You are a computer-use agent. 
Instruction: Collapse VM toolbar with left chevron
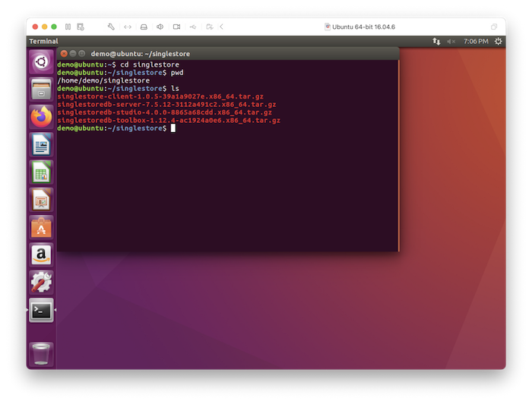pyautogui.click(x=222, y=27)
